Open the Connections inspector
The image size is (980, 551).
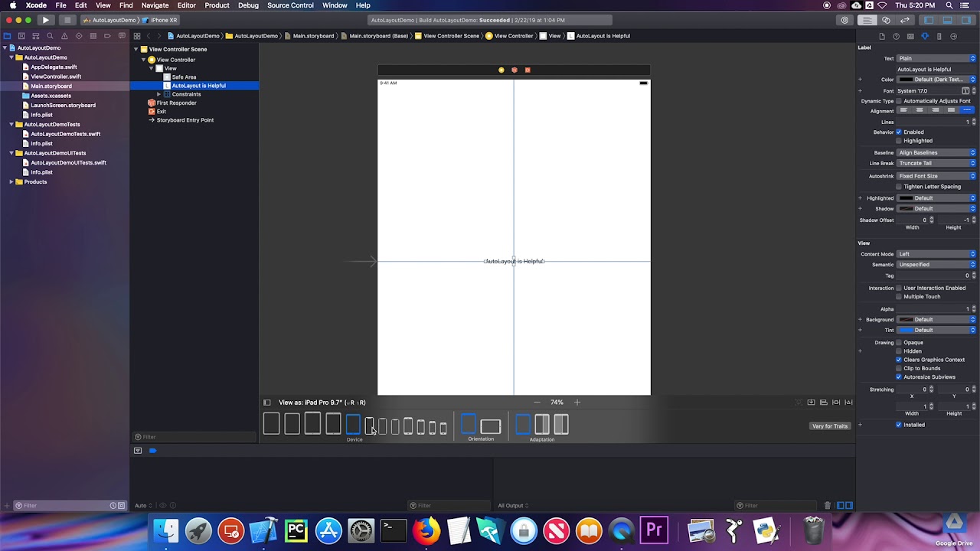click(953, 36)
